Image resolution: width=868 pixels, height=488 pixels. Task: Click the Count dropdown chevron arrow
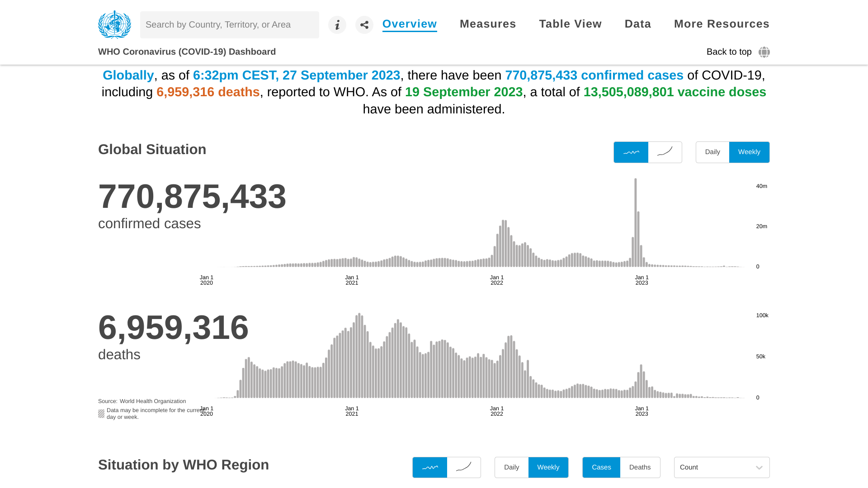pos(759,468)
